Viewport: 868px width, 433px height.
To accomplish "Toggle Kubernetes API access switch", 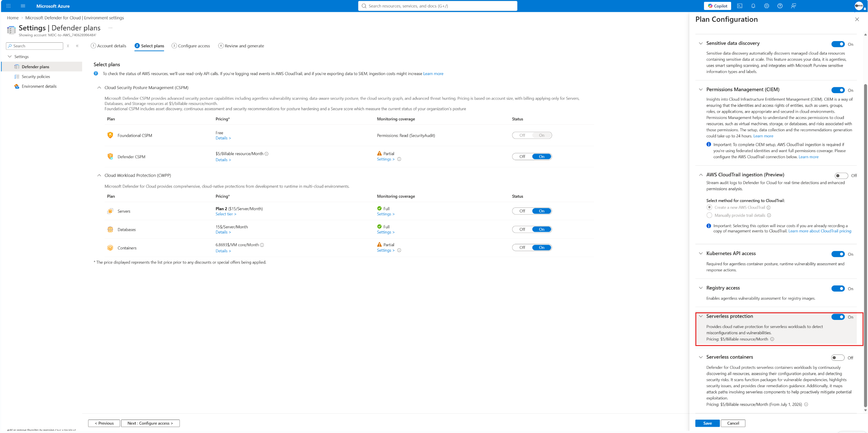I will click(838, 254).
